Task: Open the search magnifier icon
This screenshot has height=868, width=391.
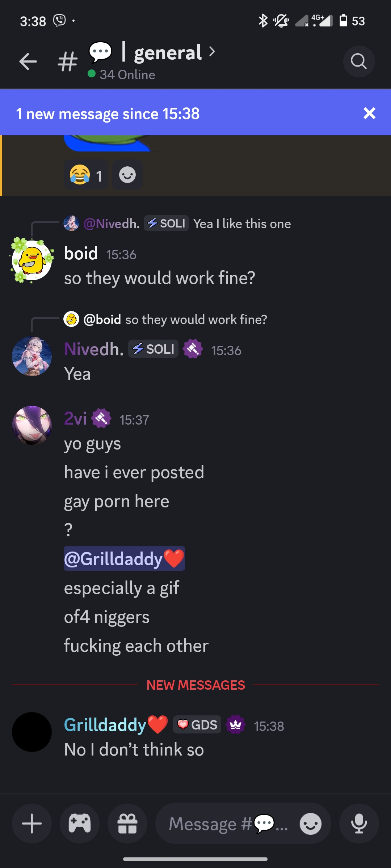Action: (359, 61)
